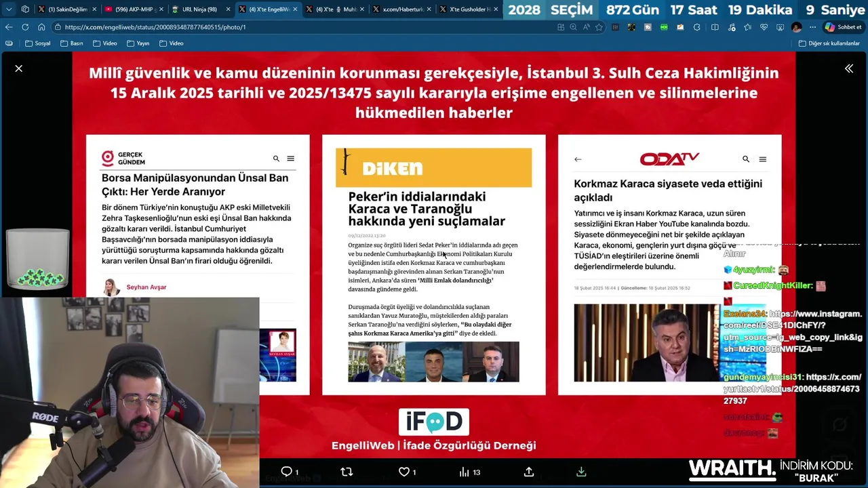Click the Diken yellow banner logo
Image resolution: width=868 pixels, height=488 pixels.
coord(433,167)
